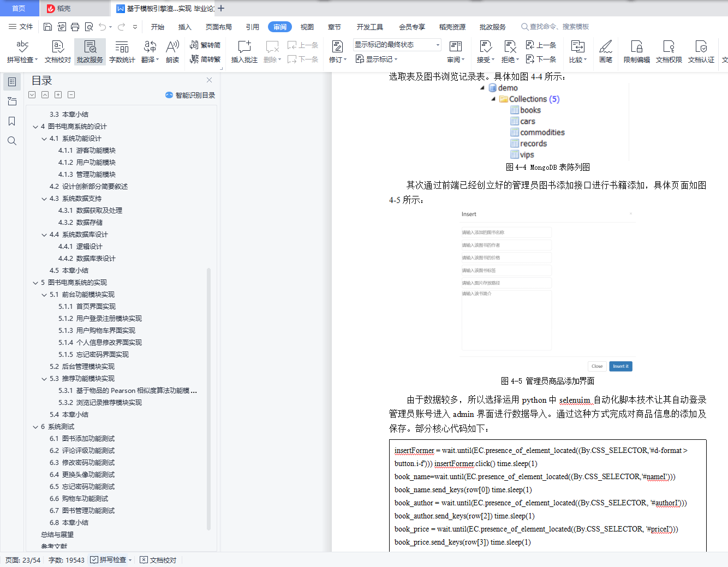Toggle 文档校对 in the status bar

tap(158, 560)
